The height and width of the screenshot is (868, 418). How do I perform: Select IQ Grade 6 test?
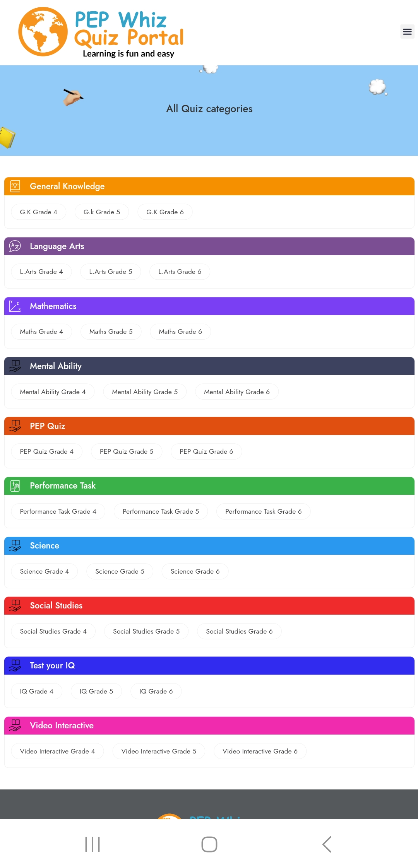click(156, 691)
